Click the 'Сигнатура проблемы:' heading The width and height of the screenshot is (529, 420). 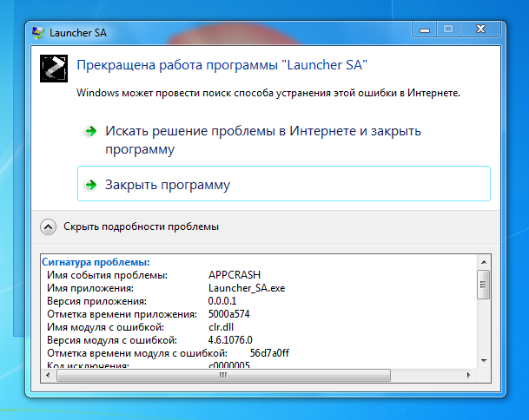(96, 262)
